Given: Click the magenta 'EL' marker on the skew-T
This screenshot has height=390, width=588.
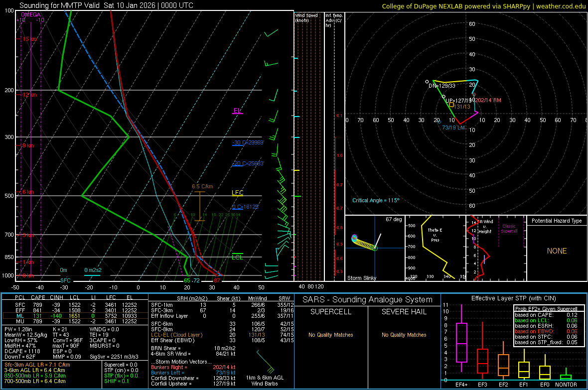Looking at the screenshot, I should coord(237,110).
